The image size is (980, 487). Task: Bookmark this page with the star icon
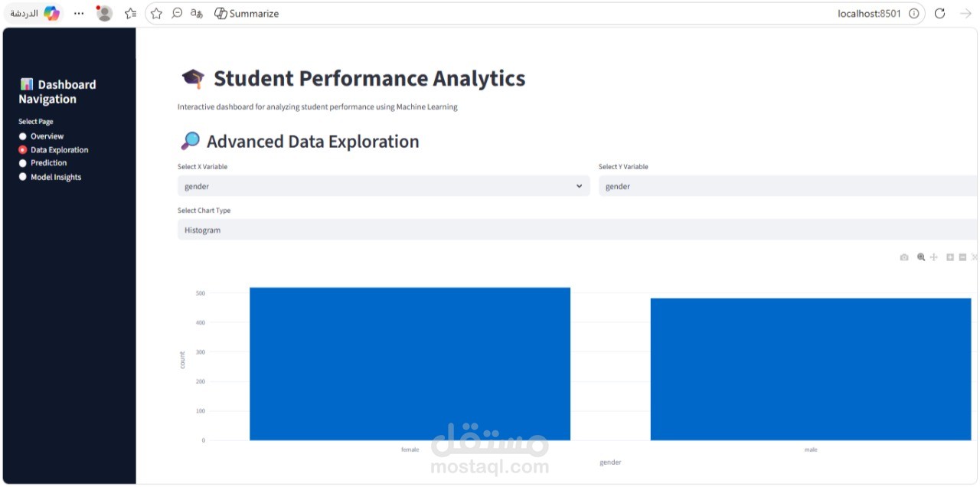[157, 13]
